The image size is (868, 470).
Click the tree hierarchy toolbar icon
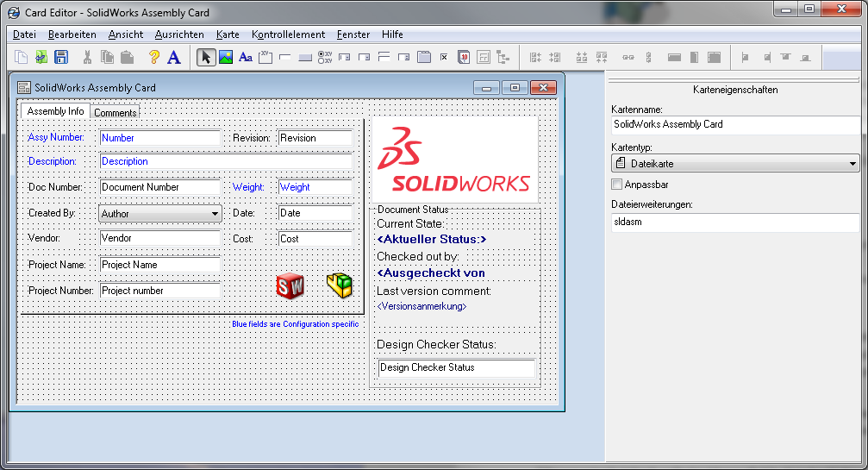click(x=503, y=57)
